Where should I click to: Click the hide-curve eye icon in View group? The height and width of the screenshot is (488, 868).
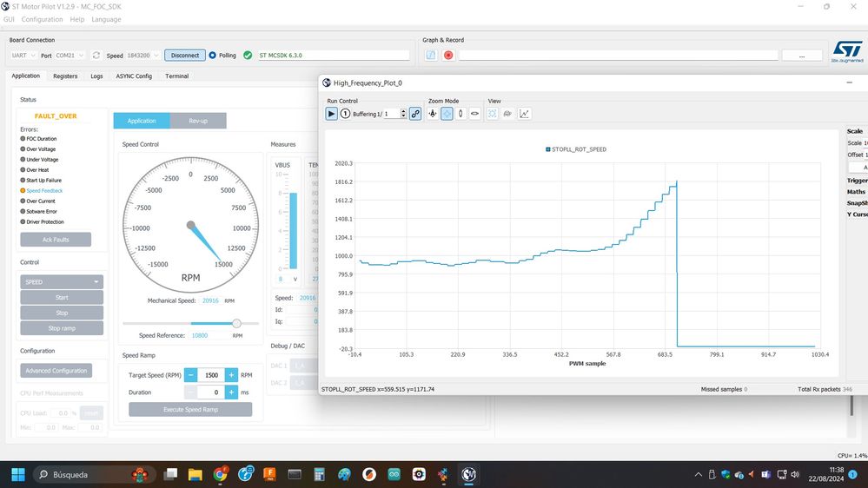[x=507, y=114]
